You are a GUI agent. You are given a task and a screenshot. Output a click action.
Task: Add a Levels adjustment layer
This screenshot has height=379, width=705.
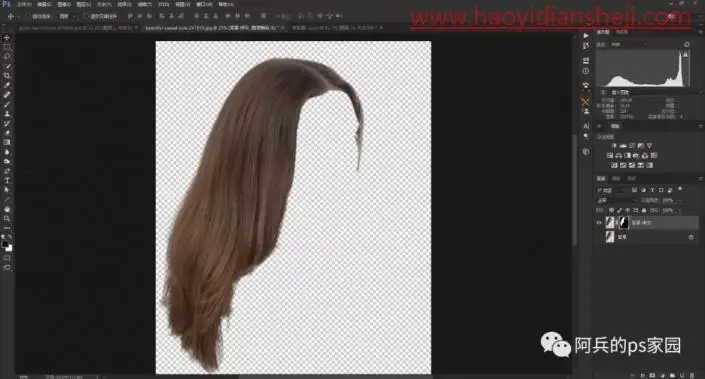tap(623, 146)
